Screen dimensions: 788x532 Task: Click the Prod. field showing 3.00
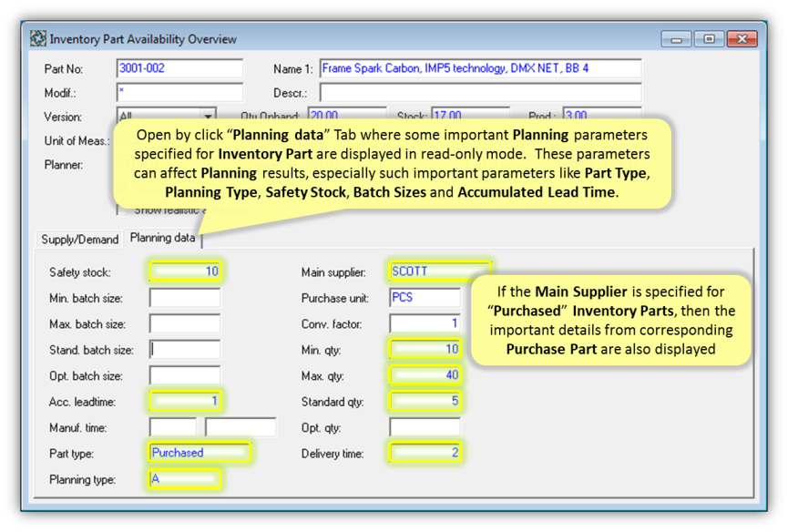click(x=602, y=114)
